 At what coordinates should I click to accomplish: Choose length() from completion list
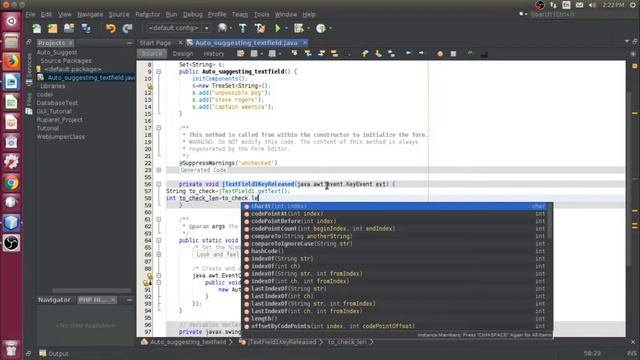point(395,319)
